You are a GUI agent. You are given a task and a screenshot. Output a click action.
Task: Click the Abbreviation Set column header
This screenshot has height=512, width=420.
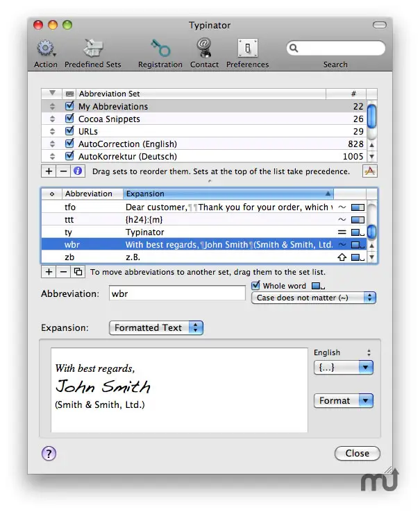201,94
